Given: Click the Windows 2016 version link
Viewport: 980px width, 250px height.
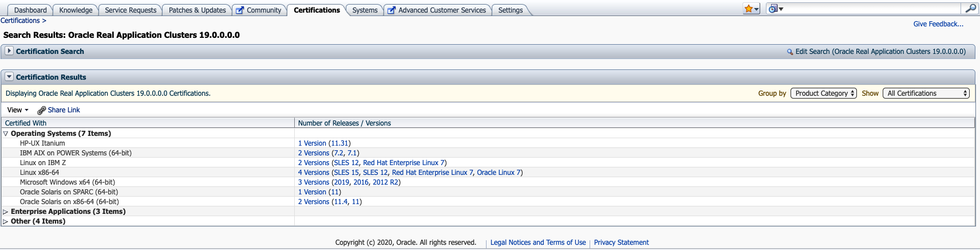Looking at the screenshot, I should 361,182.
